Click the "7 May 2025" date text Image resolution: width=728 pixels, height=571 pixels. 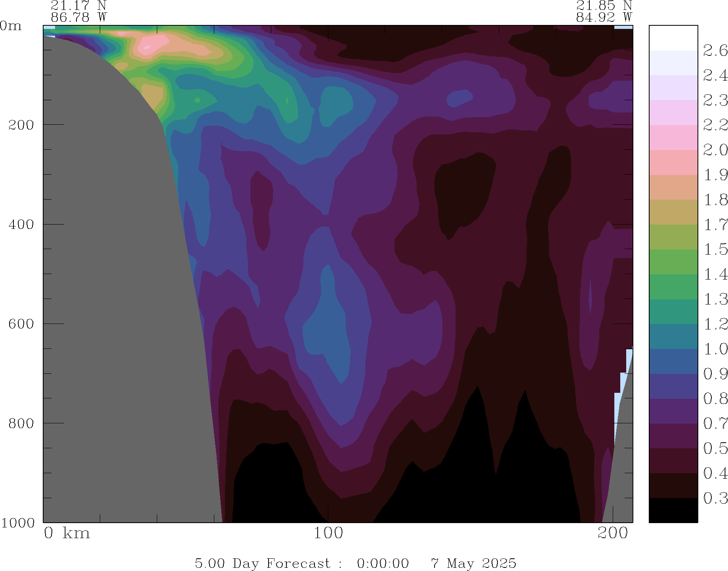473,563
